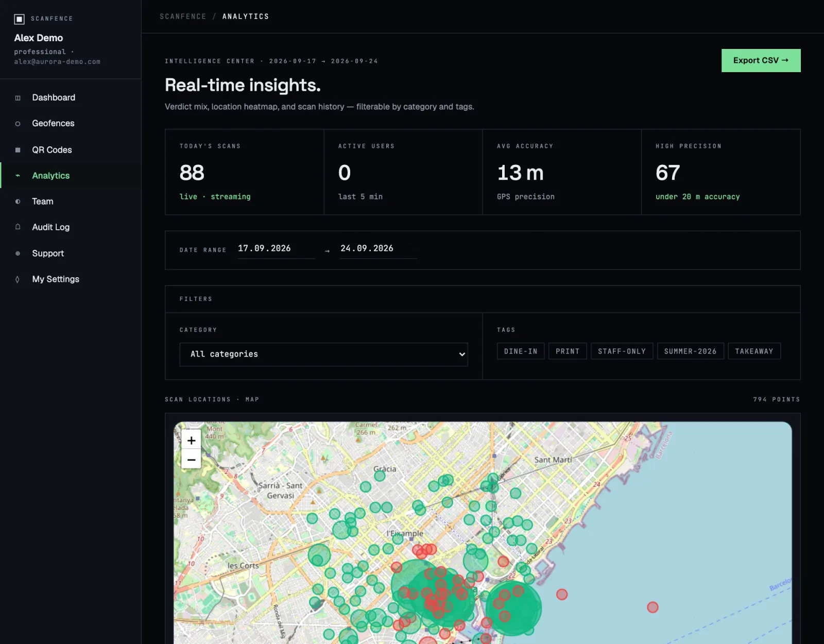The image size is (824, 644).
Task: Export analytics data as CSV
Action: coord(761,61)
